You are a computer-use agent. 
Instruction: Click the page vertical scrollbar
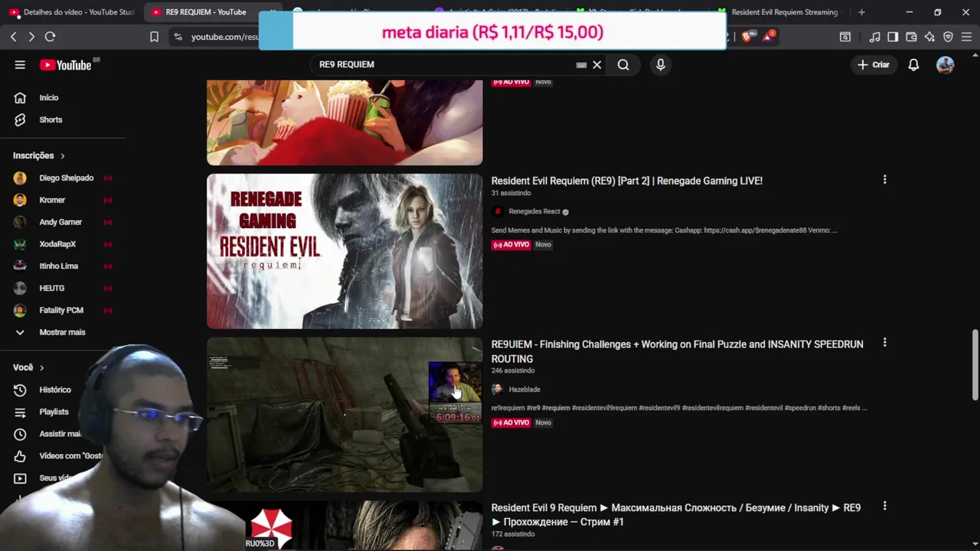(x=975, y=364)
